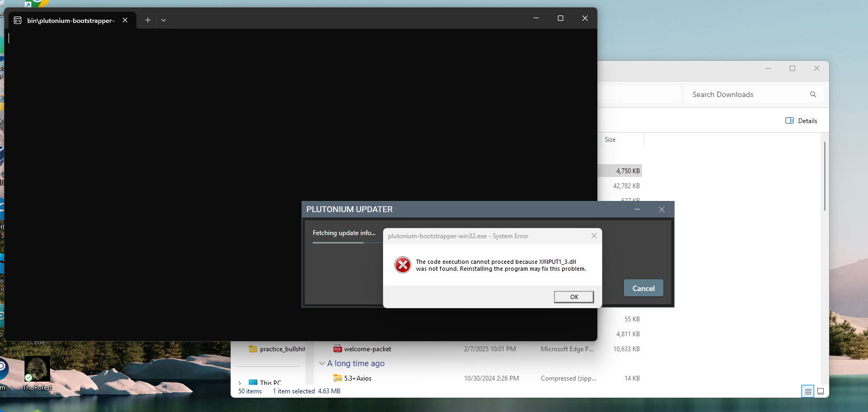Click the Fetching update info progress bar
868x412 pixels.
point(347,243)
